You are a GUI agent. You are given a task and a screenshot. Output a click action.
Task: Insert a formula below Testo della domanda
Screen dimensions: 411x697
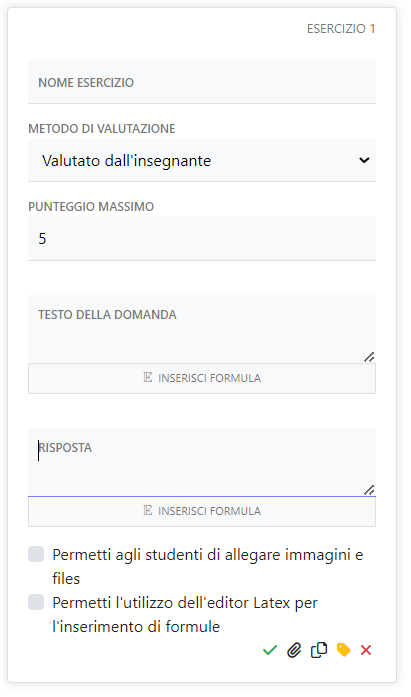(x=202, y=378)
